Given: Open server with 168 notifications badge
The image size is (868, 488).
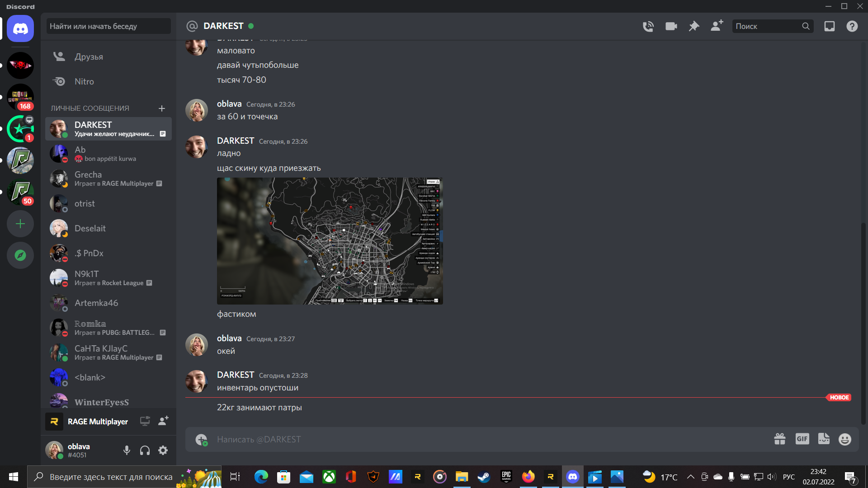Looking at the screenshot, I should 20,97.
